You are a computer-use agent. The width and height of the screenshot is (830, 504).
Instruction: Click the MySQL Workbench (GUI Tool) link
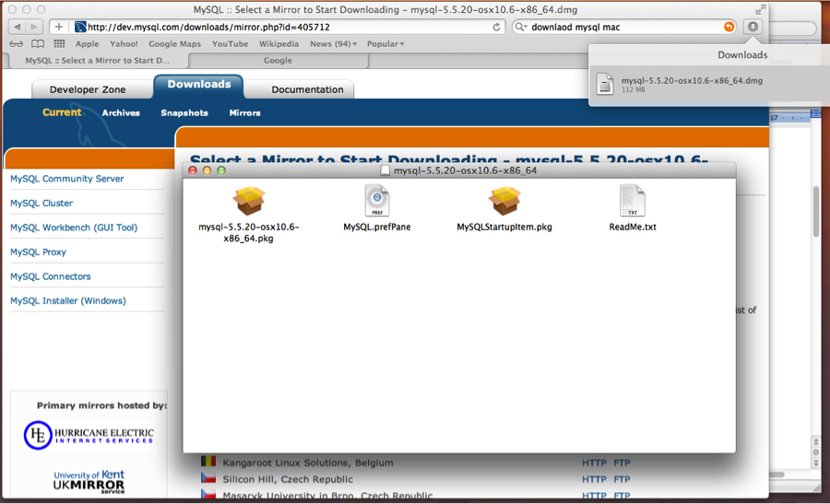(74, 228)
